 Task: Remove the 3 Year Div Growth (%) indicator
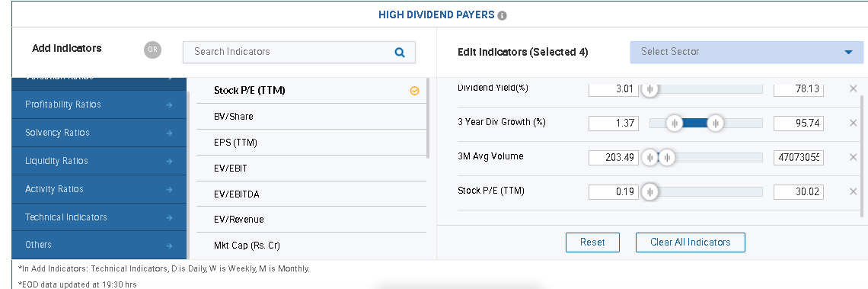[853, 123]
